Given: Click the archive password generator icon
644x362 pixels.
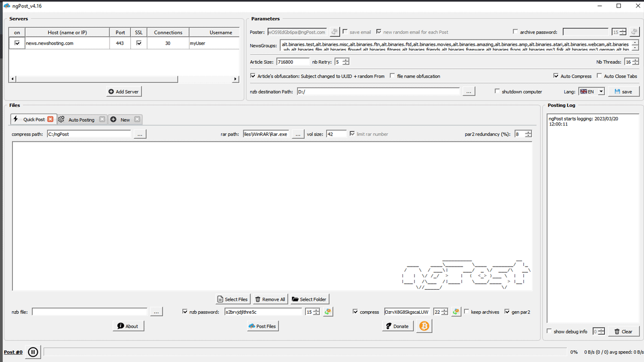Looking at the screenshot, I should pos(634,32).
